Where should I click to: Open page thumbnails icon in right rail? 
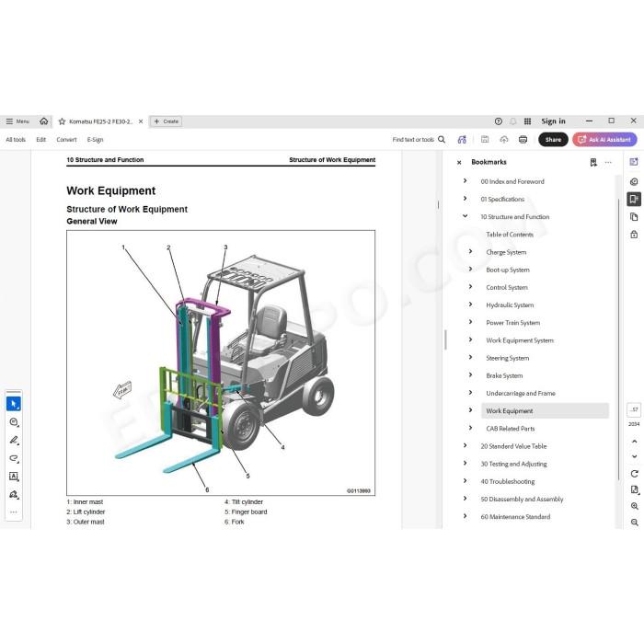point(634,217)
